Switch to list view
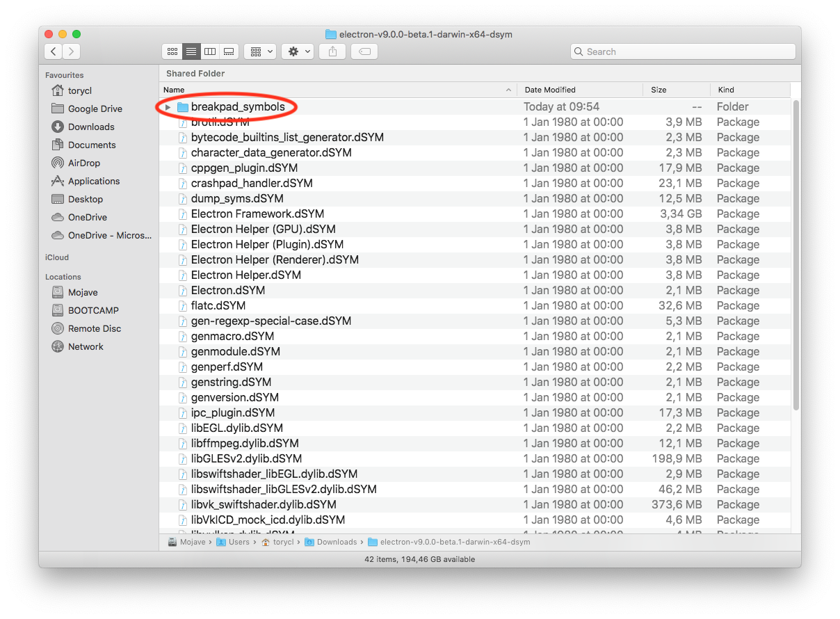This screenshot has width=840, height=619. coord(191,51)
